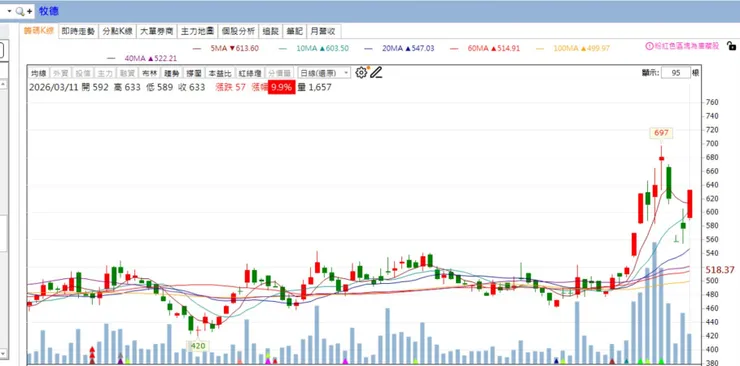Image resolution: width=740 pixels, height=366 pixels.
Task: Toggle the 投信 overlay button
Action: (82, 73)
